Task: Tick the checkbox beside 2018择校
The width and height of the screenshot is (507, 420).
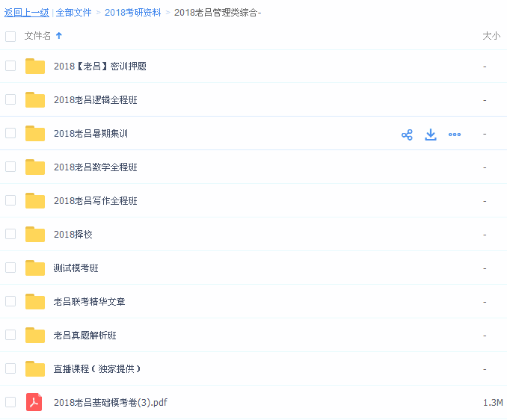Action: [x=10, y=234]
